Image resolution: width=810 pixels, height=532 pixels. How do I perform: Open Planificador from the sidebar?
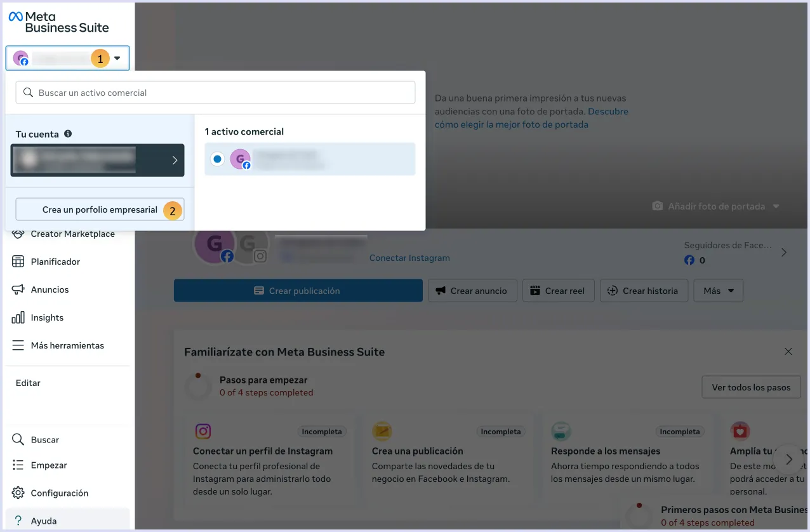click(55, 262)
